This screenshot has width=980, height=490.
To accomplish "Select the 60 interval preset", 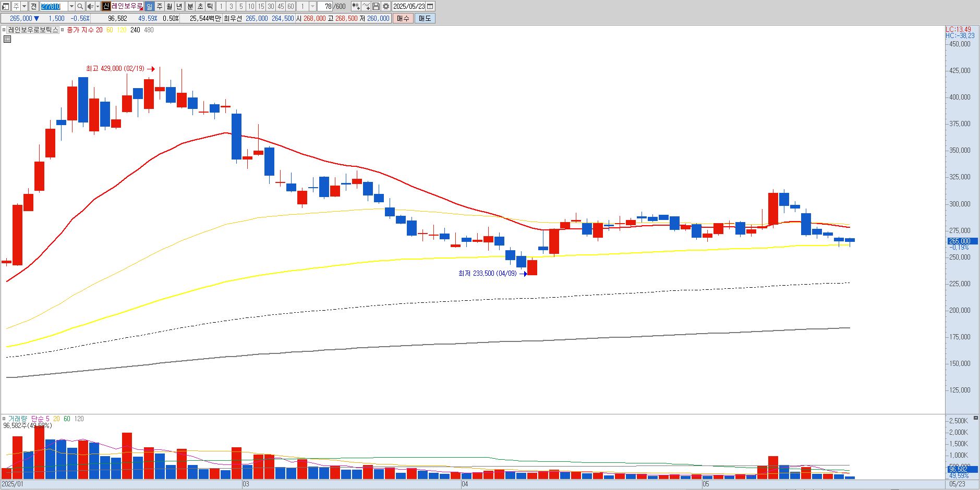I will pos(291,6).
